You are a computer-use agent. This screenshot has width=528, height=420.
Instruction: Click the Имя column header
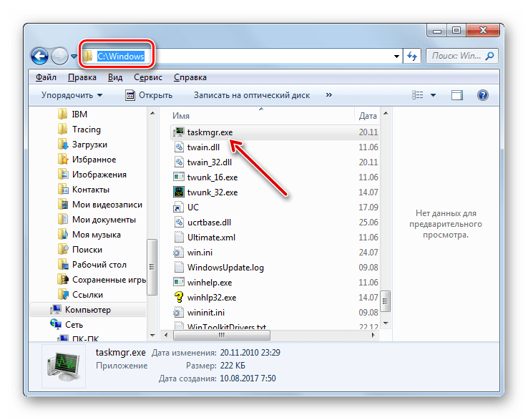pyautogui.click(x=181, y=116)
